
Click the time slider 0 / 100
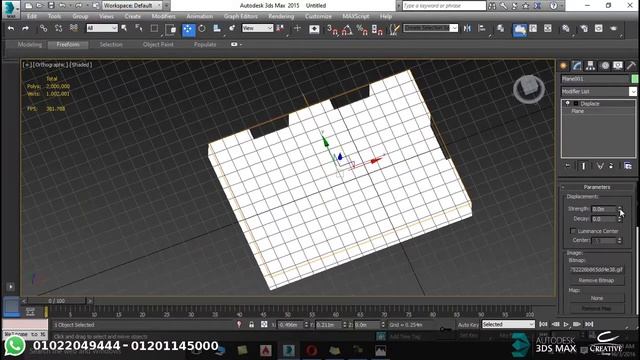click(57, 301)
